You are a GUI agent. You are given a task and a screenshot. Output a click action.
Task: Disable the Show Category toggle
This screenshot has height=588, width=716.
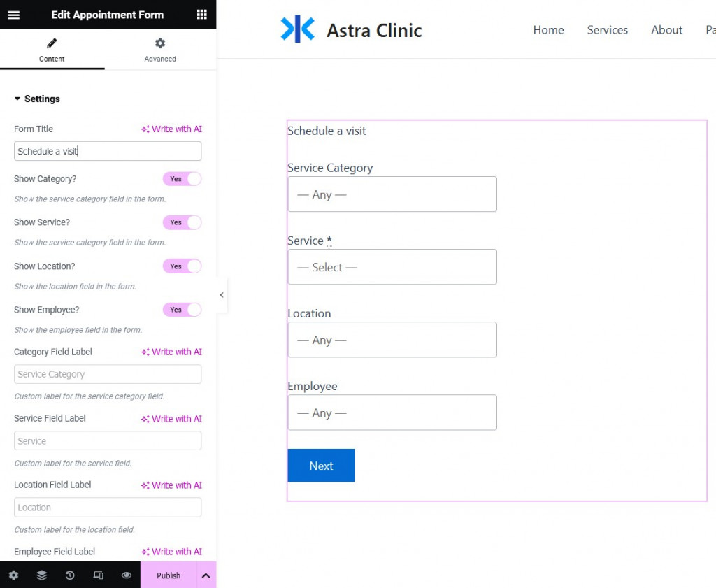coord(182,179)
